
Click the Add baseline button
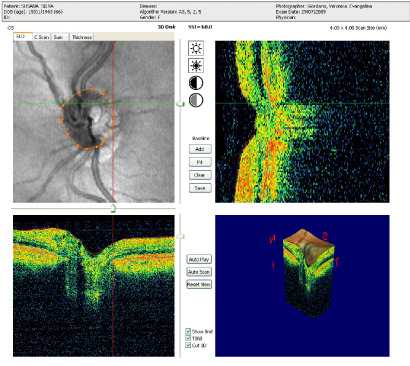click(200, 149)
